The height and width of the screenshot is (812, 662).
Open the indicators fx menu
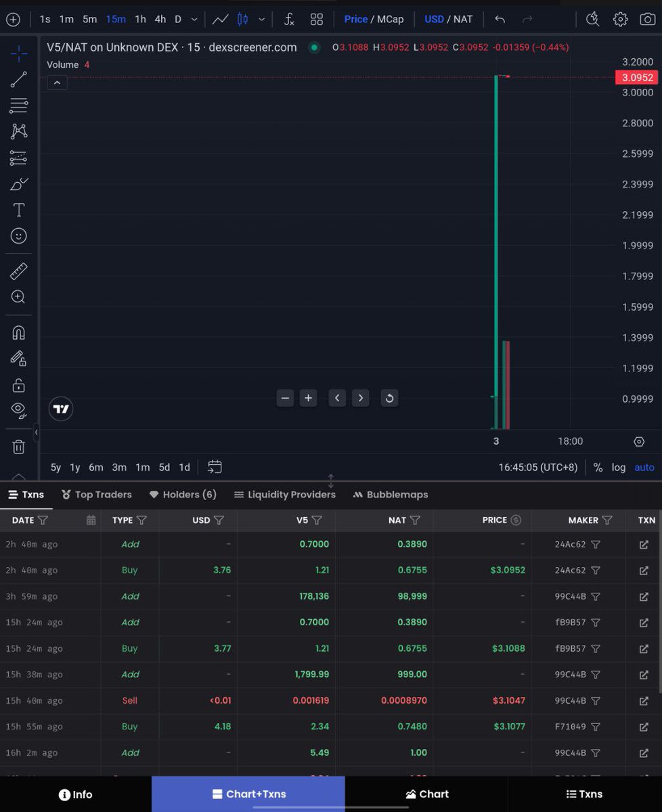click(289, 19)
